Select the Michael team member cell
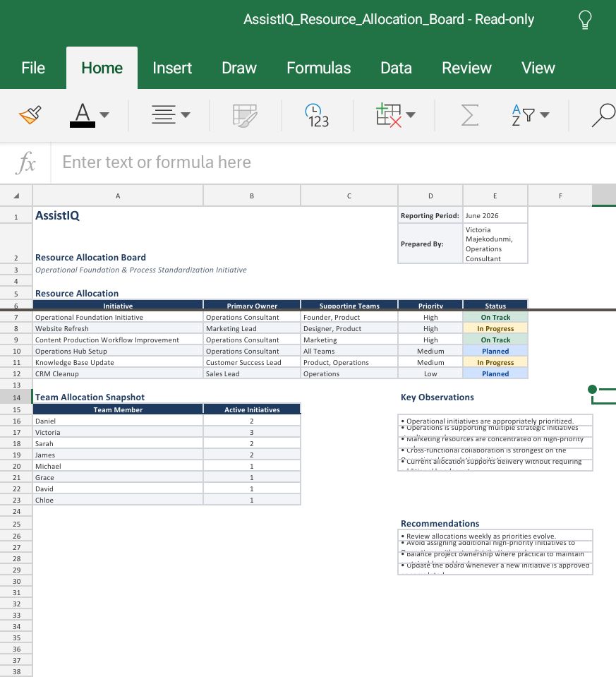616x677 pixels. pyautogui.click(x=118, y=467)
